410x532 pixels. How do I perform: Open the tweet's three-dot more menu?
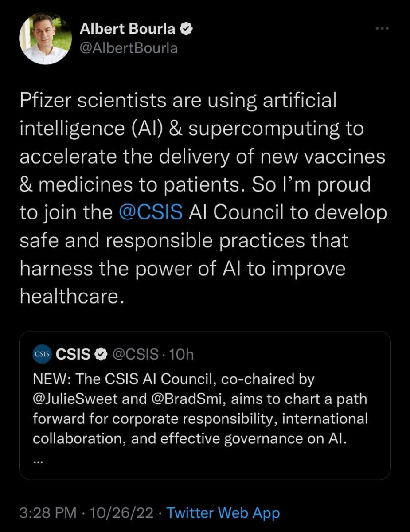tap(381, 29)
